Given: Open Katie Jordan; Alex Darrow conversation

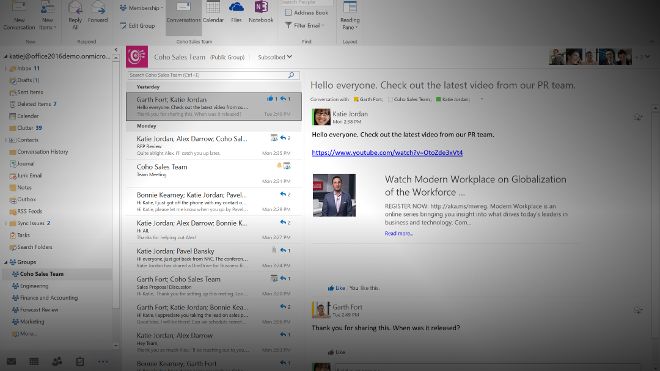Looking at the screenshot, I should click(x=214, y=342).
